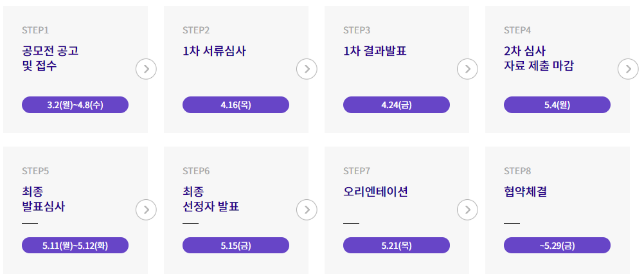Image resolution: width=644 pixels, height=279 pixels.
Task: Click the 5.4(월) deadline badge
Action: (557, 105)
